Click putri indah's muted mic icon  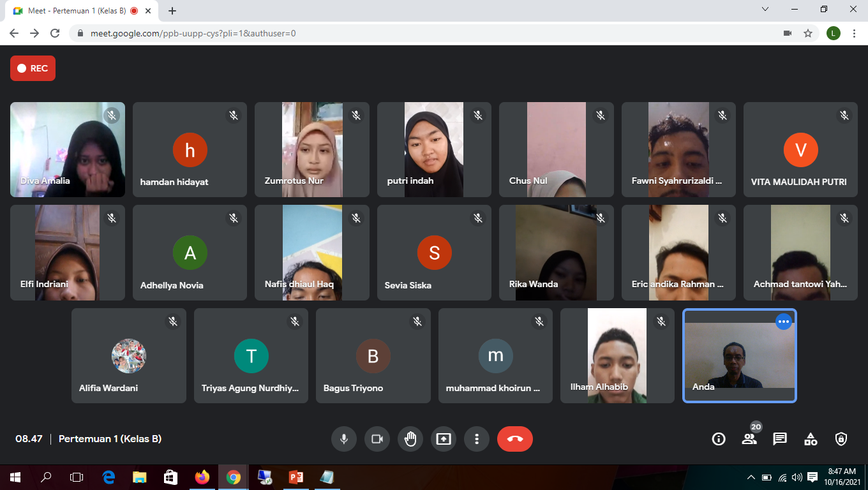pos(478,115)
